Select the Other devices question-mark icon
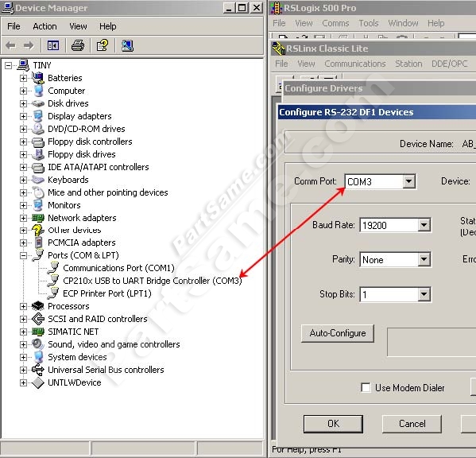476x458 pixels. [x=38, y=231]
